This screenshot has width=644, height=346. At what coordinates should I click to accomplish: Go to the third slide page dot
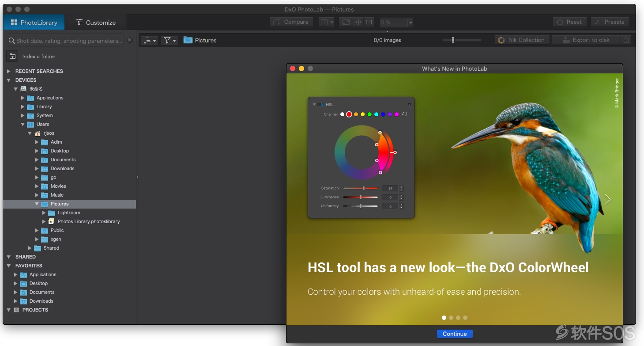pyautogui.click(x=458, y=317)
